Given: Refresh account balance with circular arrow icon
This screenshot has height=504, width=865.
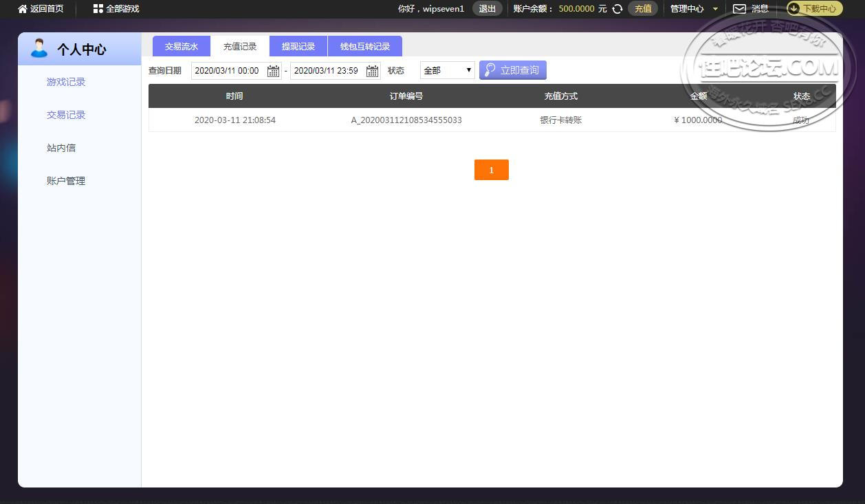Looking at the screenshot, I should [x=617, y=9].
